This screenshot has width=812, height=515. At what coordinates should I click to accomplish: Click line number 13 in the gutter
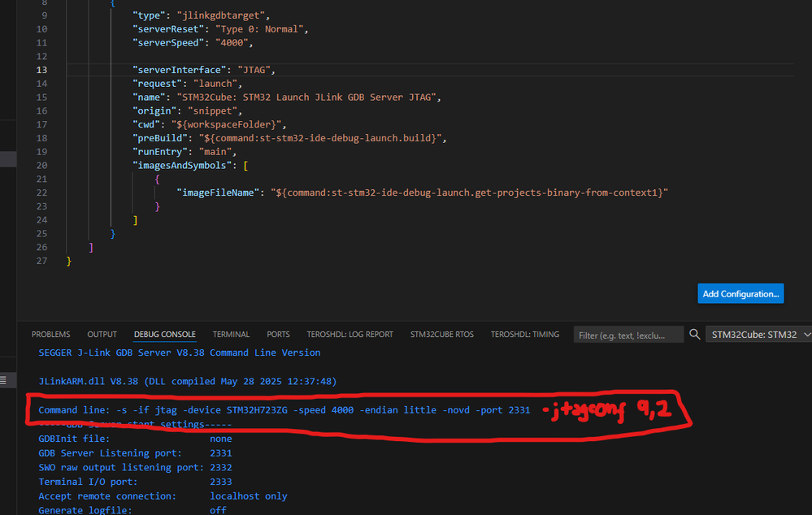(x=41, y=70)
